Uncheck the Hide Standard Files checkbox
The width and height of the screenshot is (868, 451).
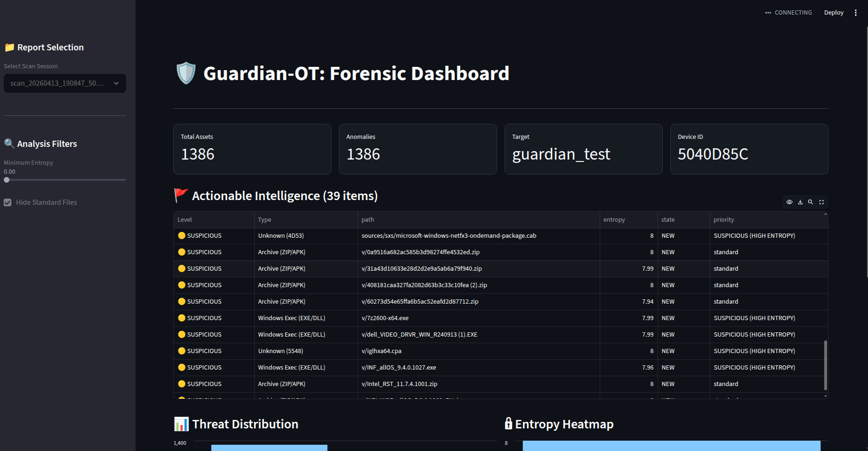tap(8, 202)
